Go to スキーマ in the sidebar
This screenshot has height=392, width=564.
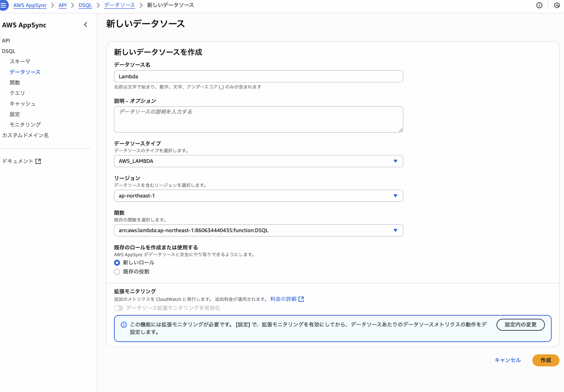coord(20,61)
